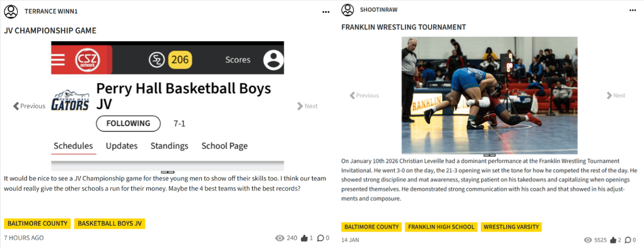Show Next photo on wrestling post
Viewport: 644px width, 248px height.
click(x=616, y=95)
